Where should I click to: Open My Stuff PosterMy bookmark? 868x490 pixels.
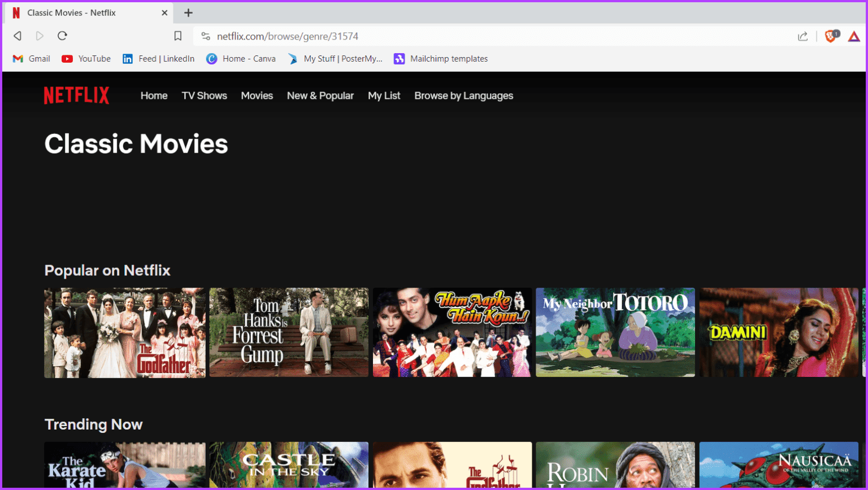335,59
